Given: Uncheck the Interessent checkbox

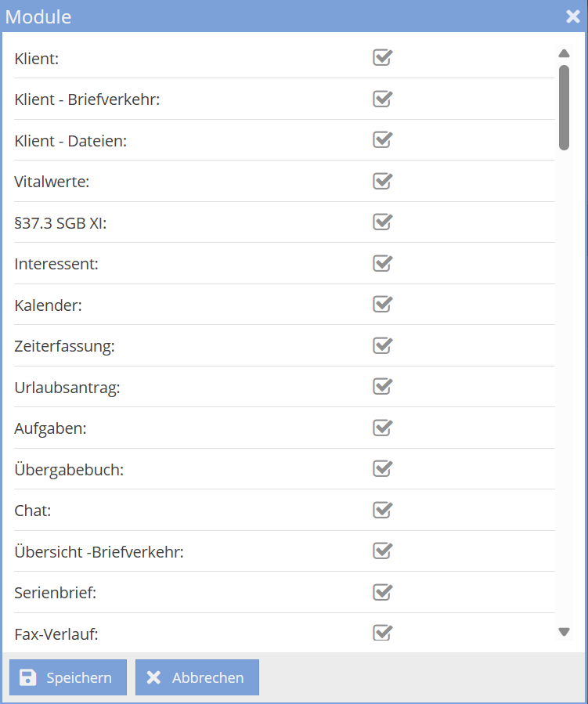Looking at the screenshot, I should (382, 263).
